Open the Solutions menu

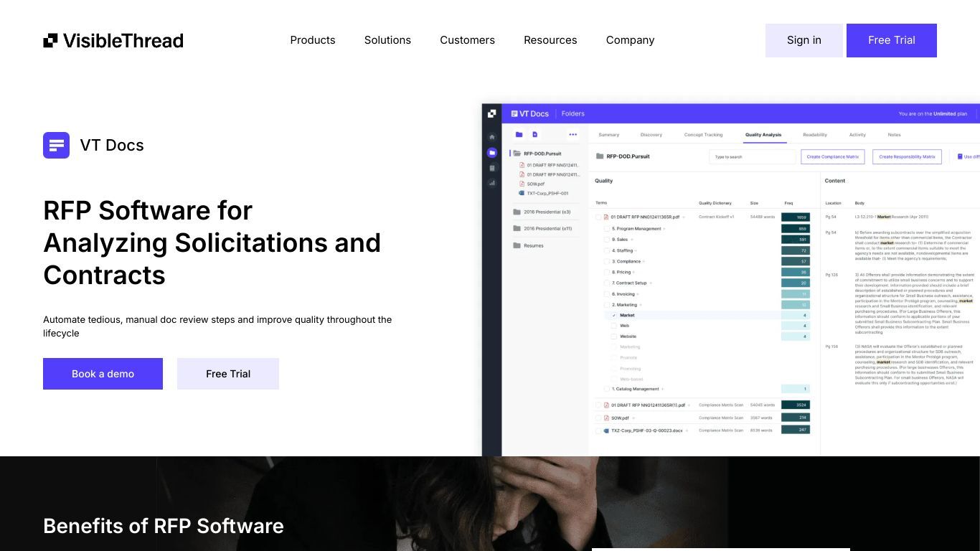[387, 40]
